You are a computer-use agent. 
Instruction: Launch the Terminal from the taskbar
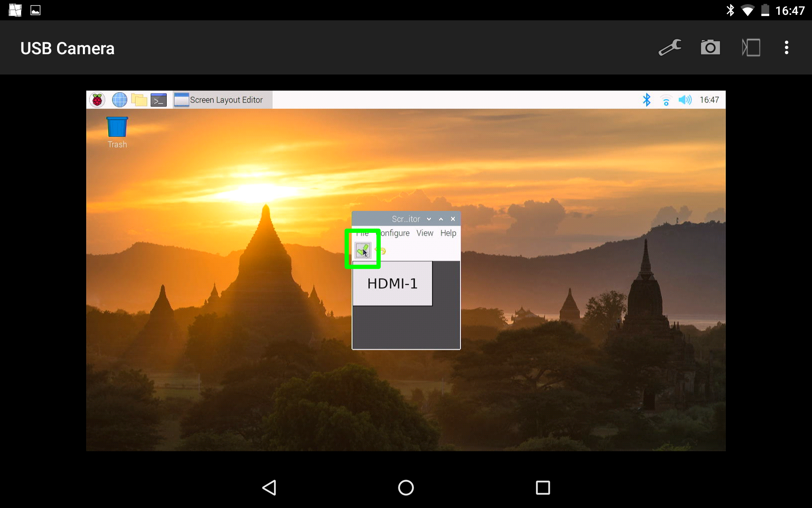(x=159, y=100)
